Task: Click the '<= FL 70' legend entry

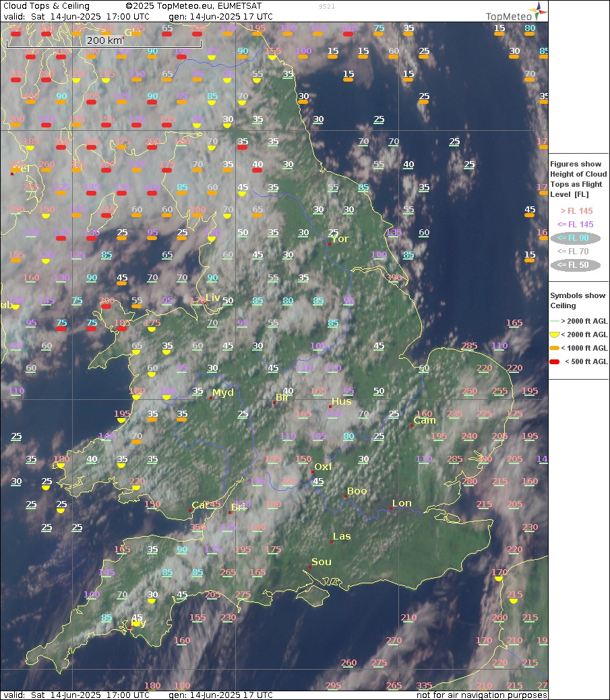Action: [x=573, y=252]
